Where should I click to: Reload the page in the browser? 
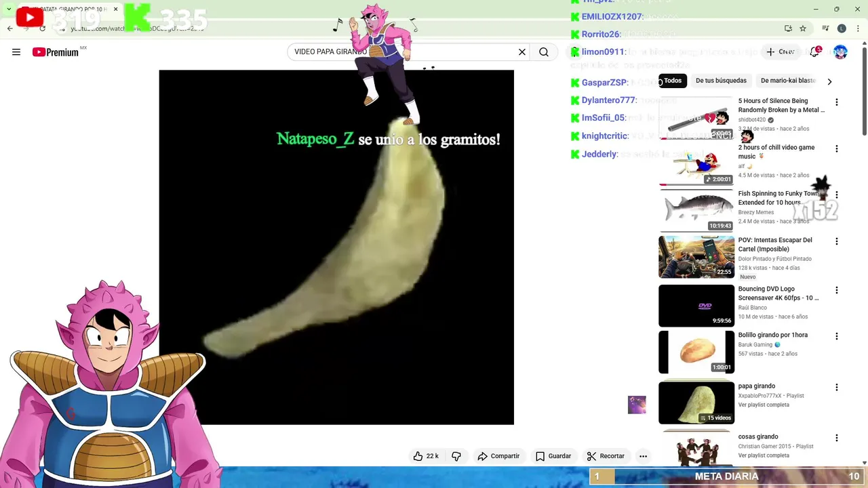pyautogui.click(x=43, y=28)
